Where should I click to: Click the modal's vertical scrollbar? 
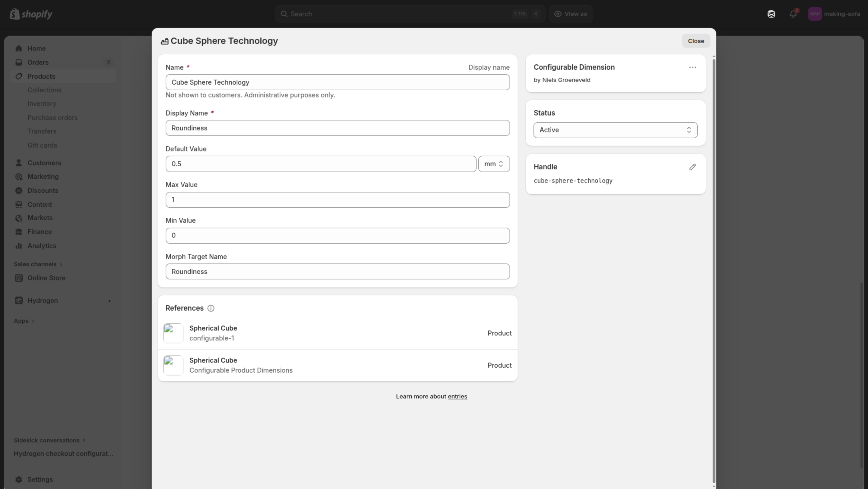pos(713,270)
